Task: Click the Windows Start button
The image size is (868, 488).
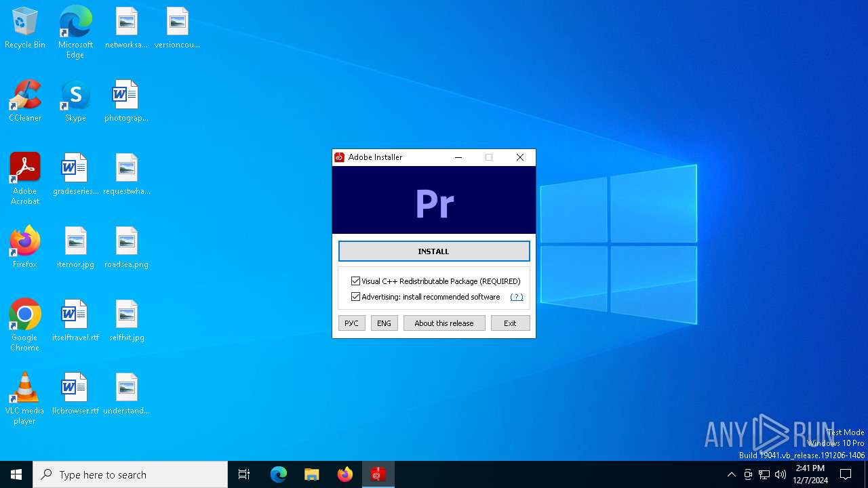Action: coord(16,474)
